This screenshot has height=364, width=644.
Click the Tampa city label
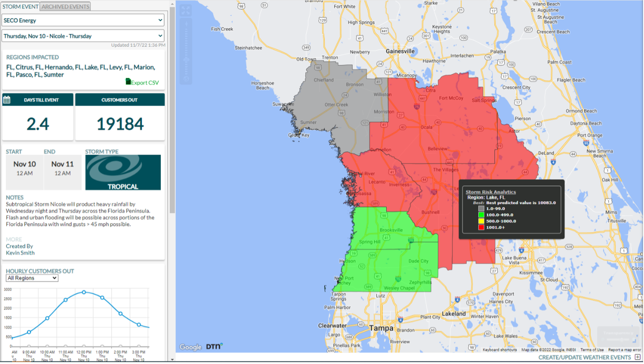[x=381, y=328]
